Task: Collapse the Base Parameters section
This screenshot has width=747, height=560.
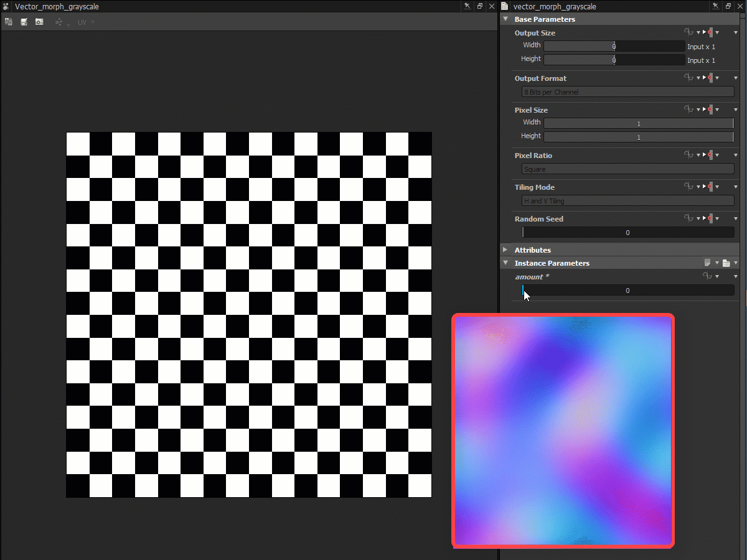Action: tap(505, 19)
